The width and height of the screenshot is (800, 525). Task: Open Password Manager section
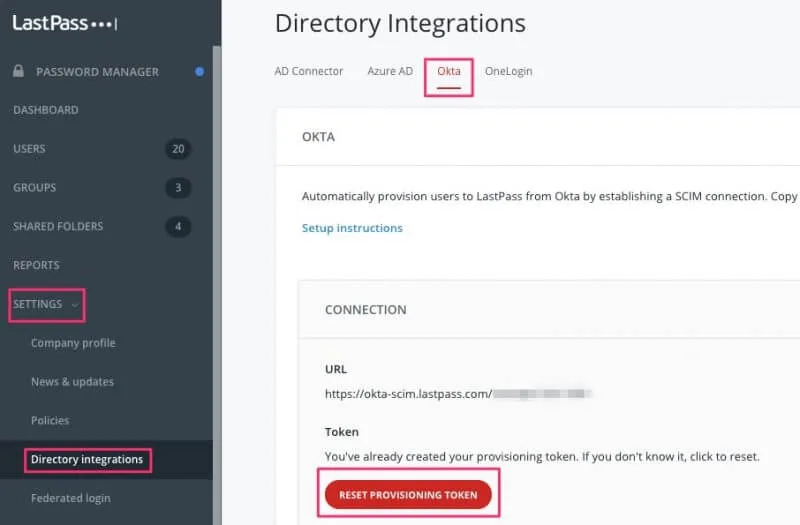point(97,72)
